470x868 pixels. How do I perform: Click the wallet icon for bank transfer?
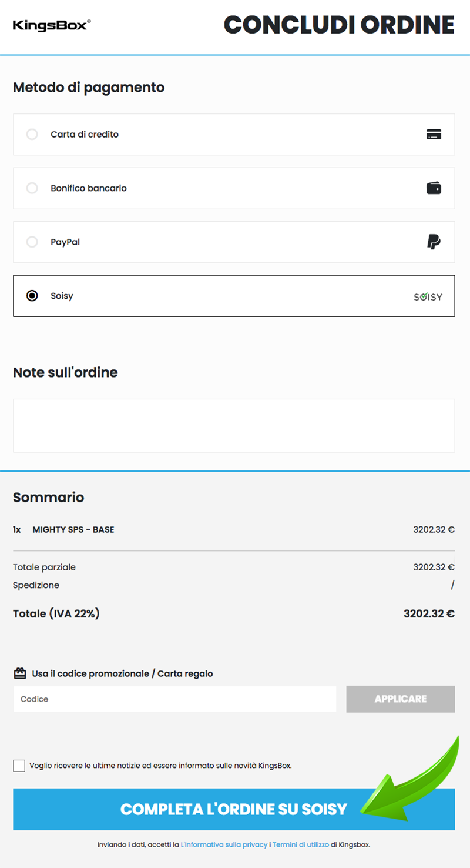[x=434, y=188]
